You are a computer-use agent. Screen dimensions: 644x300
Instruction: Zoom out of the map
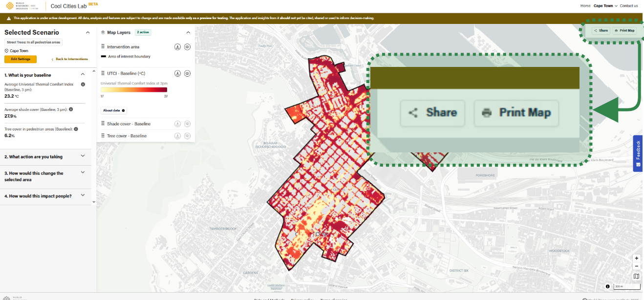636,266
